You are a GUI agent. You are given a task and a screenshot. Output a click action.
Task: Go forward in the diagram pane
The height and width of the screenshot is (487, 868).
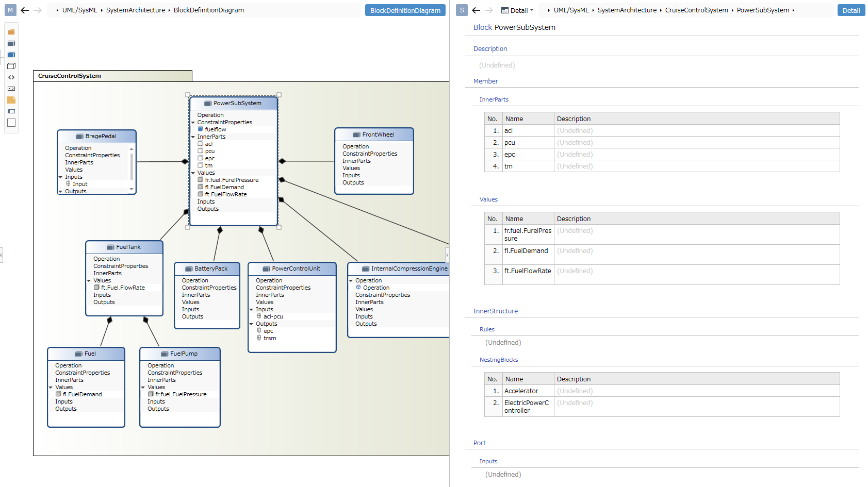(38, 10)
